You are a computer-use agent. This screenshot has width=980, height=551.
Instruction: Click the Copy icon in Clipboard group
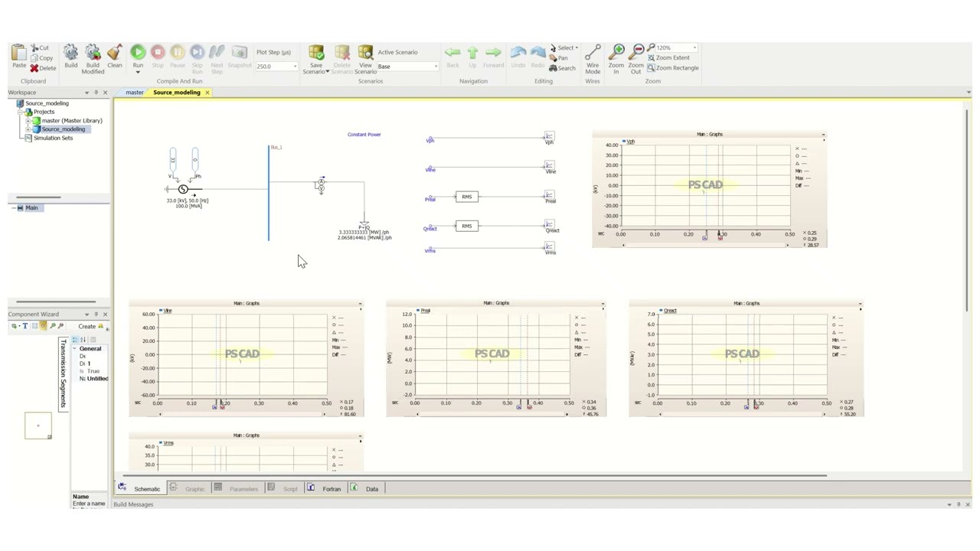point(34,58)
